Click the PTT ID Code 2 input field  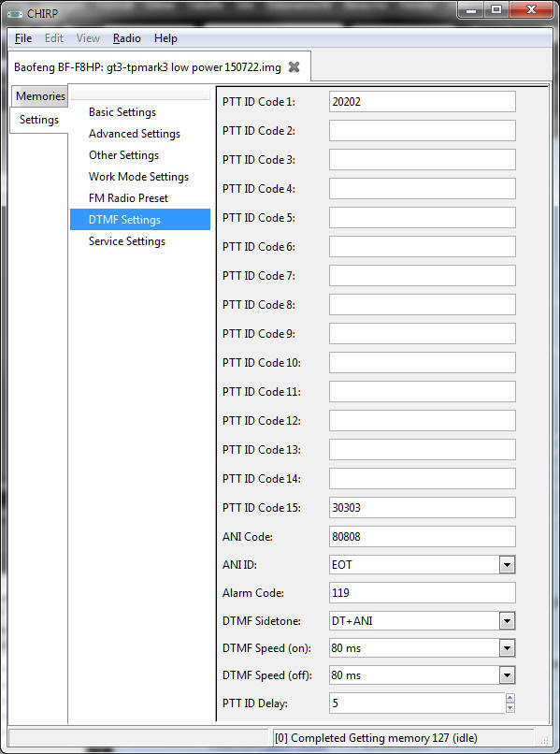422,131
